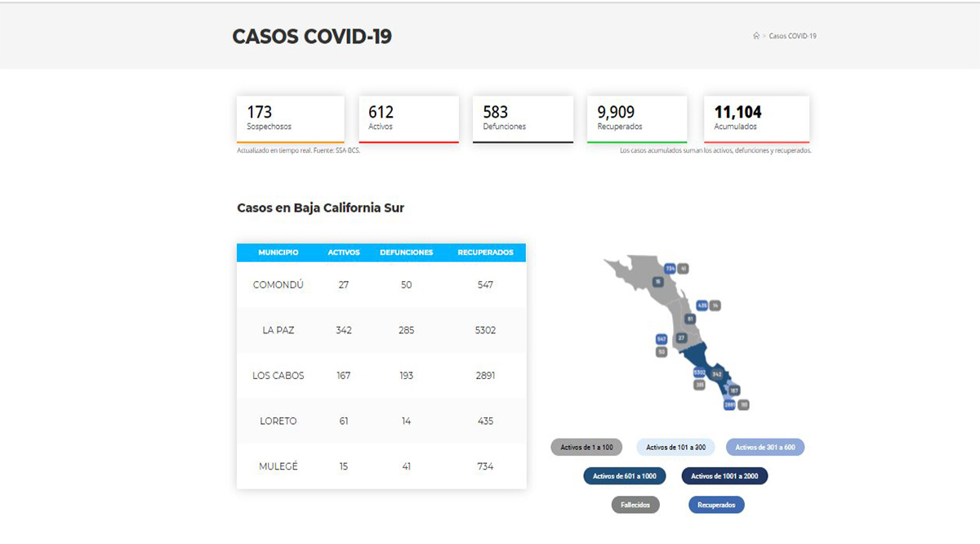Click Comondú recovered value 547 in table

pyautogui.click(x=485, y=285)
